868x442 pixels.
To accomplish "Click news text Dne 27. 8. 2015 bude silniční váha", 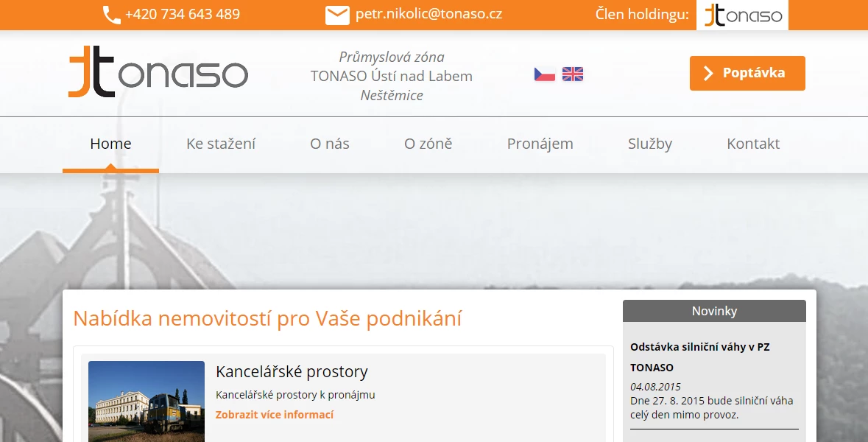I will tap(711, 401).
